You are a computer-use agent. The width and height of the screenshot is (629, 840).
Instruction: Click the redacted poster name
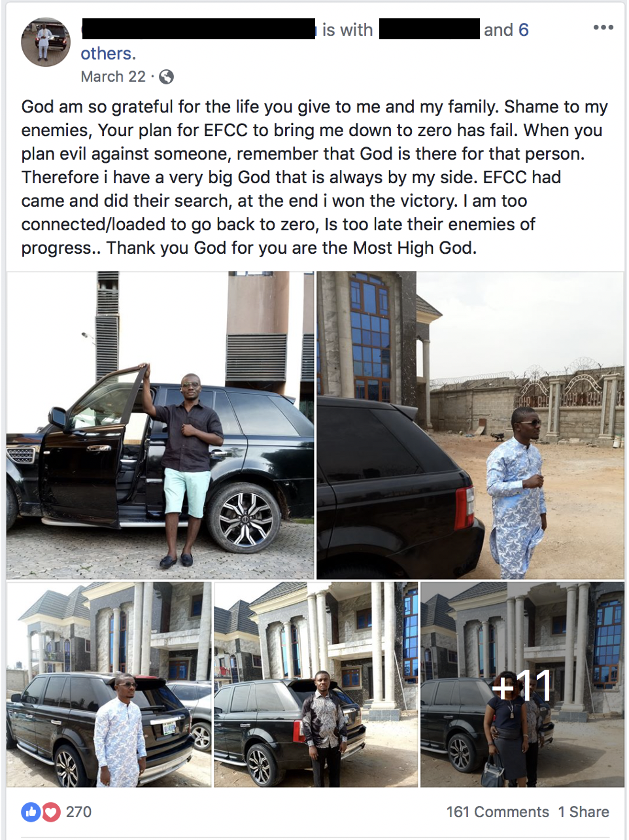pyautogui.click(x=199, y=29)
